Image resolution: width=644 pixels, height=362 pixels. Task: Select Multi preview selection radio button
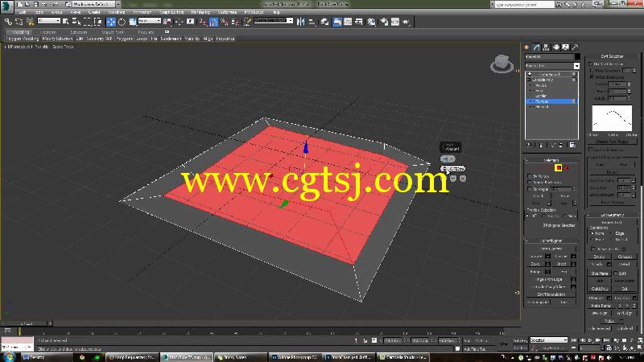click(x=565, y=216)
